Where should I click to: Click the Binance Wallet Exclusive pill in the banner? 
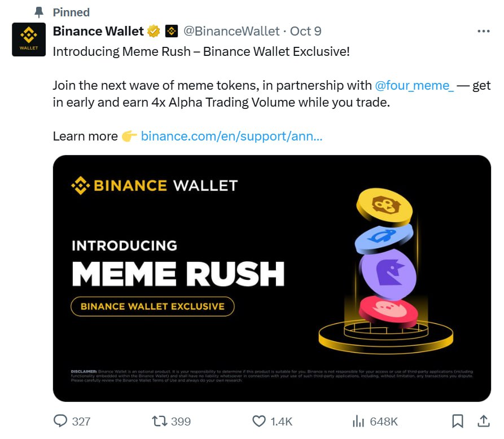152,306
